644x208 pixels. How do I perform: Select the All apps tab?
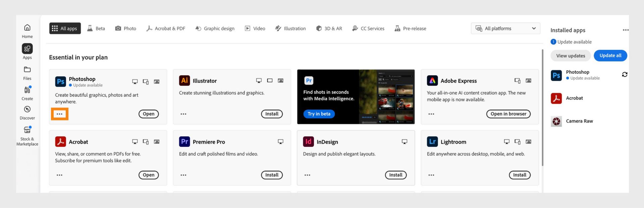coord(65,28)
